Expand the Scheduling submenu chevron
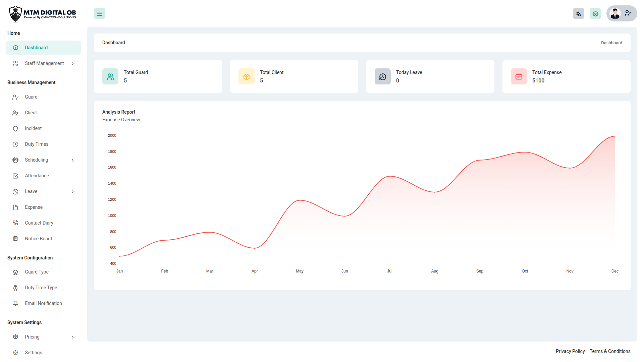The height and width of the screenshot is (362, 644). pos(73,160)
